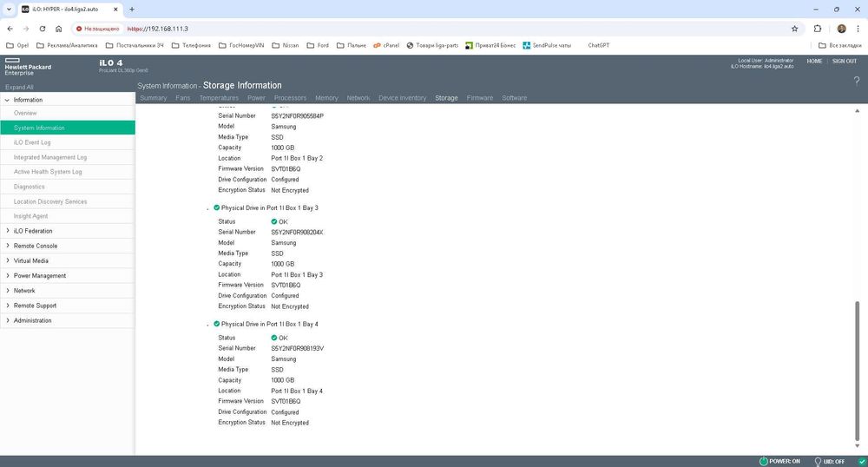The image size is (868, 467).
Task: Switch to the Power tab
Action: 256,98
